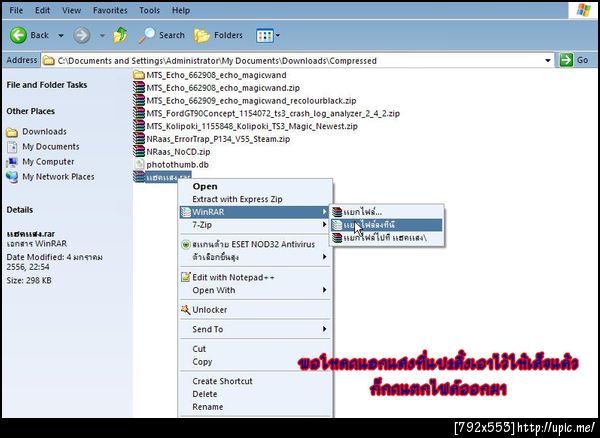Click the ESET NOD32 scan icon

point(186,244)
